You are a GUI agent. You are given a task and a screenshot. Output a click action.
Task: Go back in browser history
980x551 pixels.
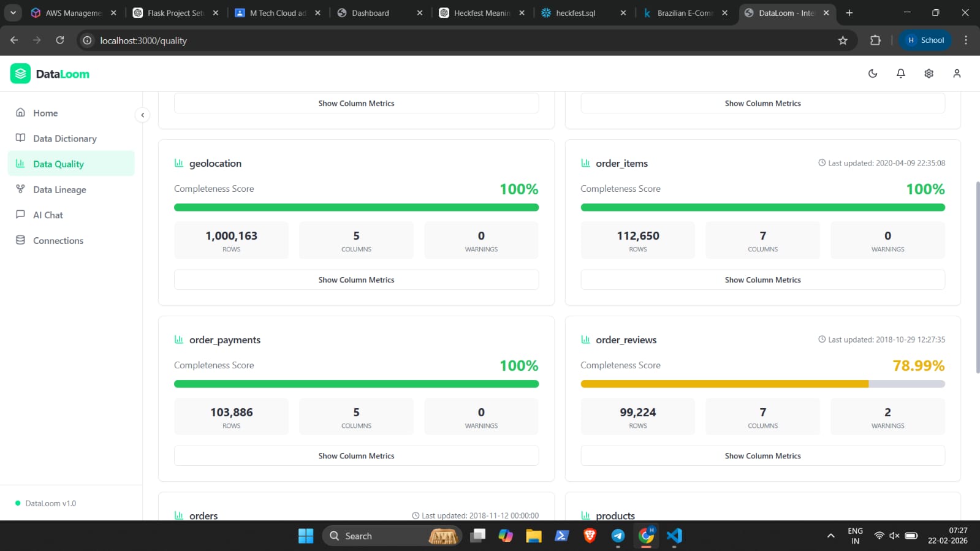coord(14,40)
